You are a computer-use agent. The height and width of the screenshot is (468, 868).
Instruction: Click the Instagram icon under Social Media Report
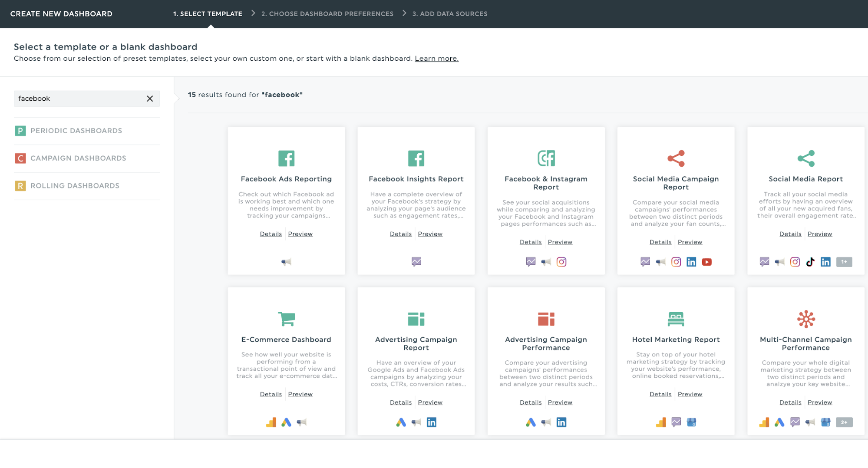click(795, 262)
